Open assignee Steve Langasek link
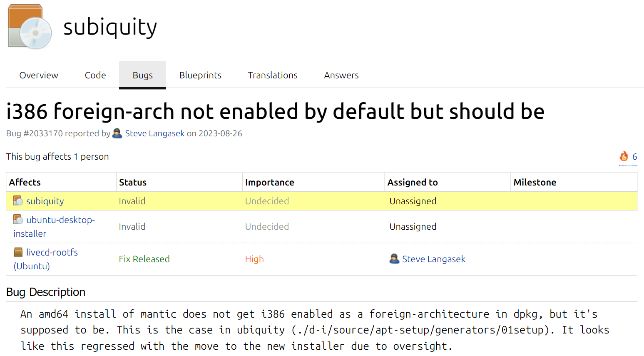Viewport: 644px width, 356px height. point(433,259)
